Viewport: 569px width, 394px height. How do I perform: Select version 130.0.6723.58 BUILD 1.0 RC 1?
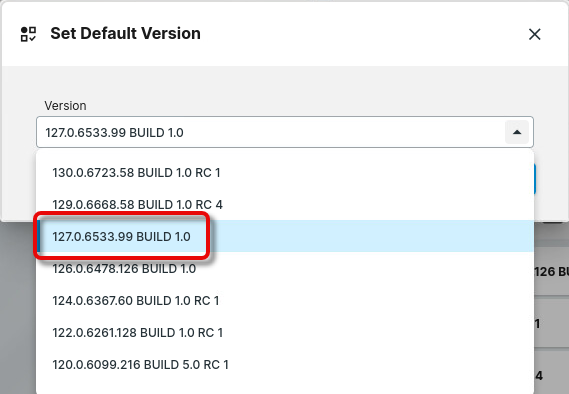pos(285,172)
